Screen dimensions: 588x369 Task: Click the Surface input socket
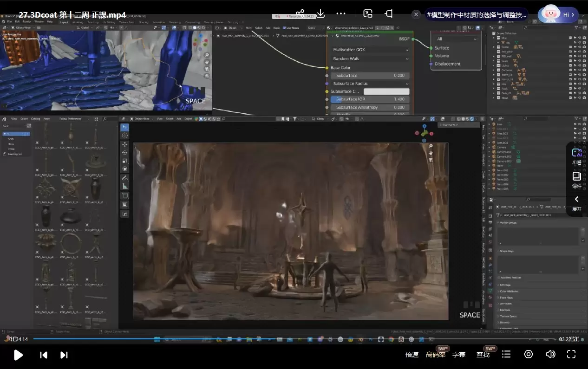(431, 48)
